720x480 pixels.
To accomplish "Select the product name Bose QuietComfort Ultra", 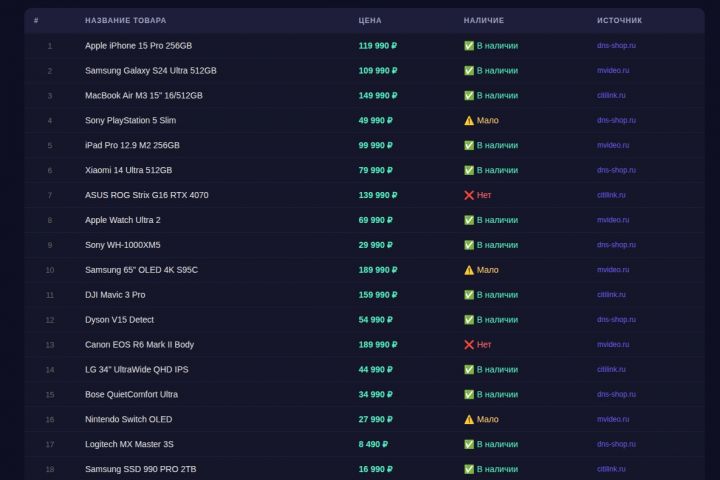I will point(131,395).
